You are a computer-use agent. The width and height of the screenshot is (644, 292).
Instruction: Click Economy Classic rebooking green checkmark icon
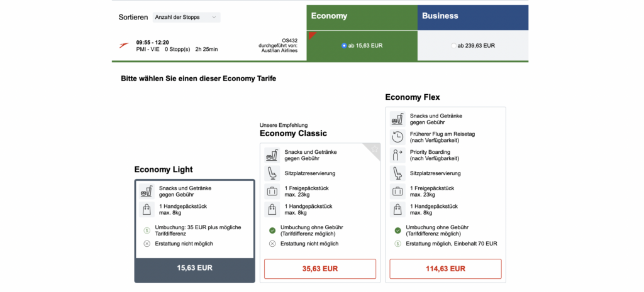click(x=272, y=230)
